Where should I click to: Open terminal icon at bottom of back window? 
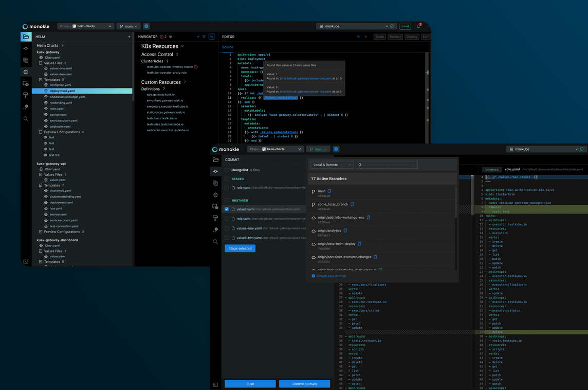tap(26, 261)
